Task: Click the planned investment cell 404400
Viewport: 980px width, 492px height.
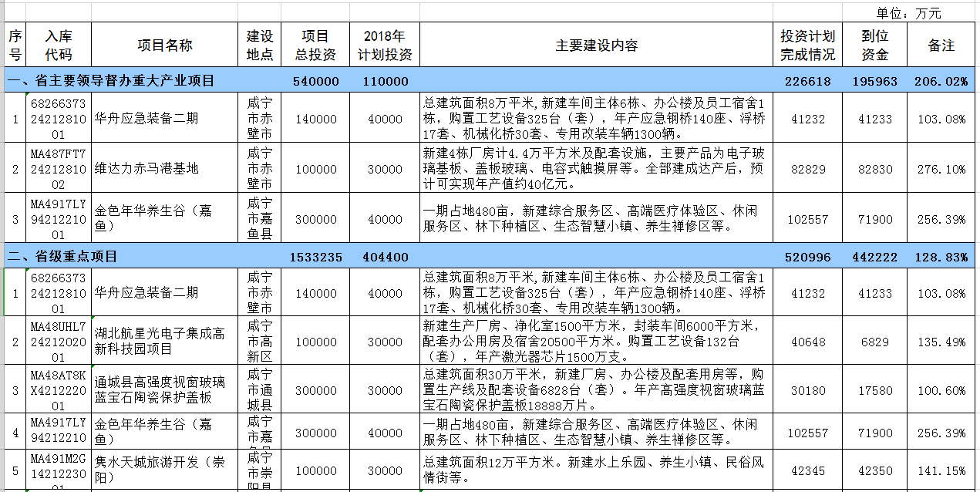Action: pos(385,256)
